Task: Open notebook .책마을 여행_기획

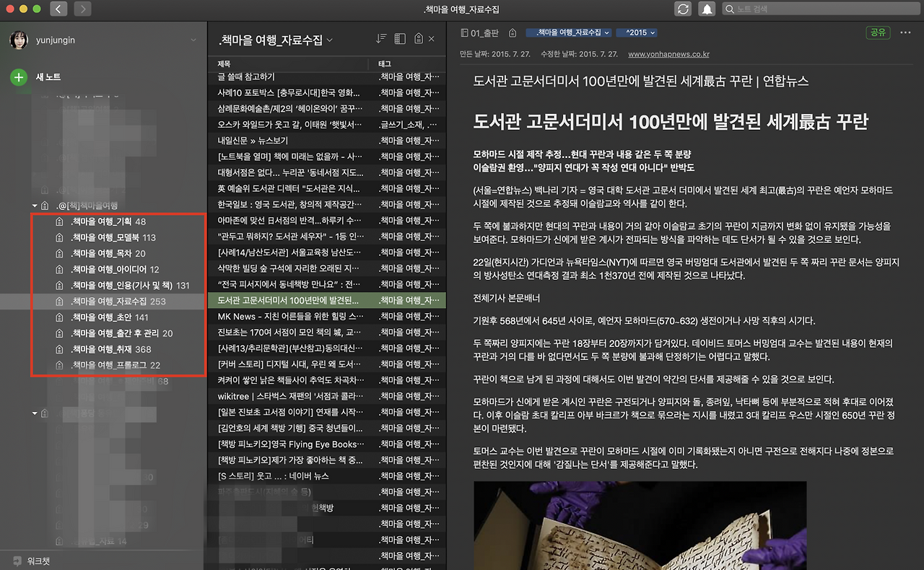Action: [x=108, y=222]
